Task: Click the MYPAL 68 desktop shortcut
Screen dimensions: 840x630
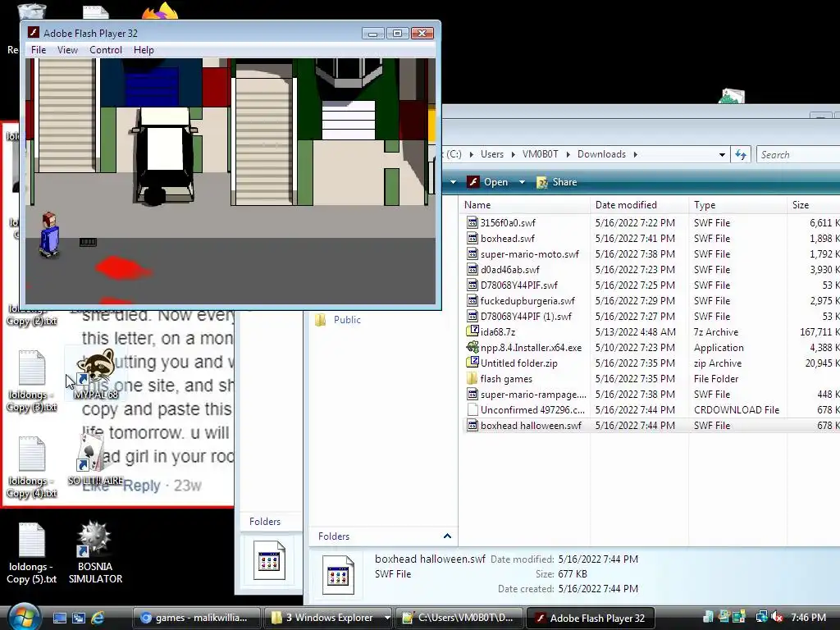Action: click(96, 374)
